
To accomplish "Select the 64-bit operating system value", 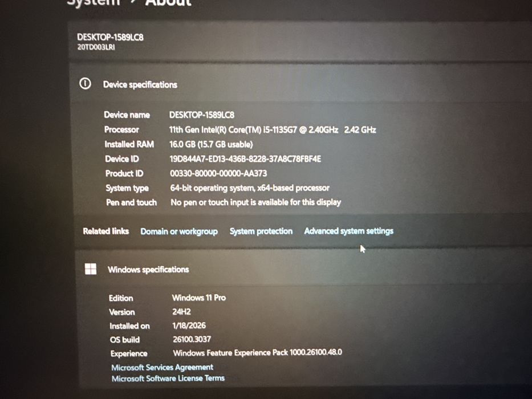I will click(250, 188).
